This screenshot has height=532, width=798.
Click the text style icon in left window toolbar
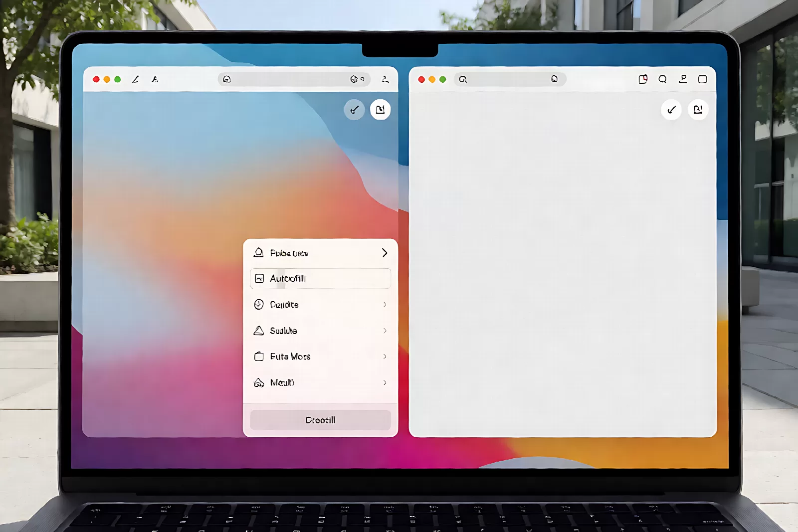pyautogui.click(x=155, y=79)
